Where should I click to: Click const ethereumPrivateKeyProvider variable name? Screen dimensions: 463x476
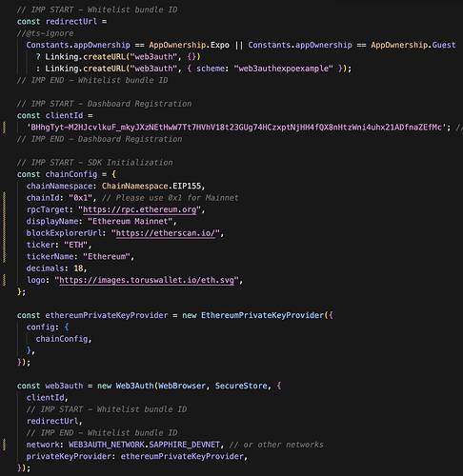[x=107, y=315]
